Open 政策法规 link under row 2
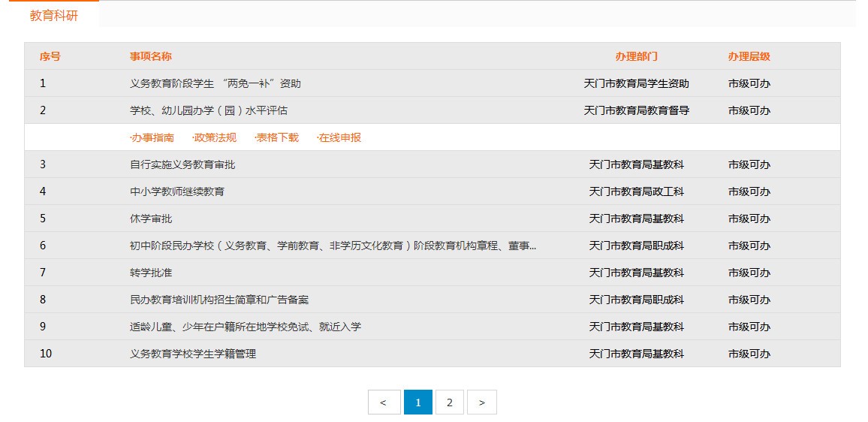Viewport: 868px width, 422px height. [x=214, y=138]
